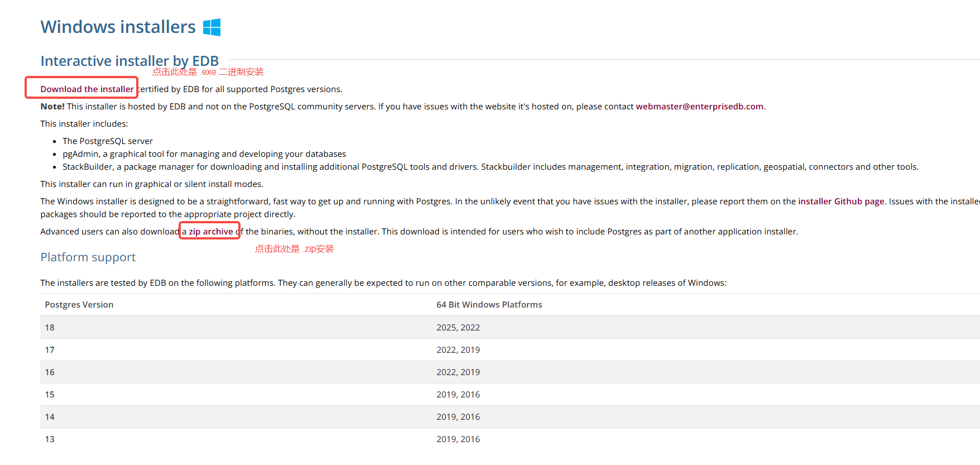Select Postgres version 15 cell
Screen dimensions: 980x465
click(50, 395)
